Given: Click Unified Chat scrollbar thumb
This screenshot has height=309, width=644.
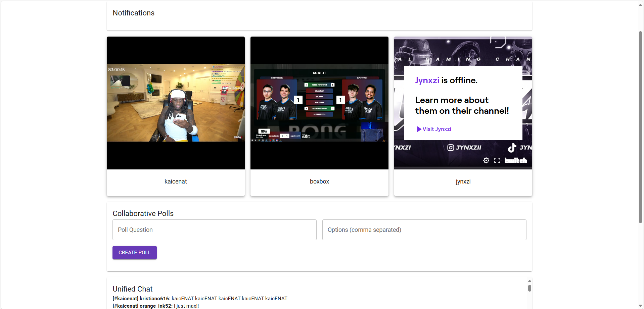Looking at the screenshot, I should [530, 288].
